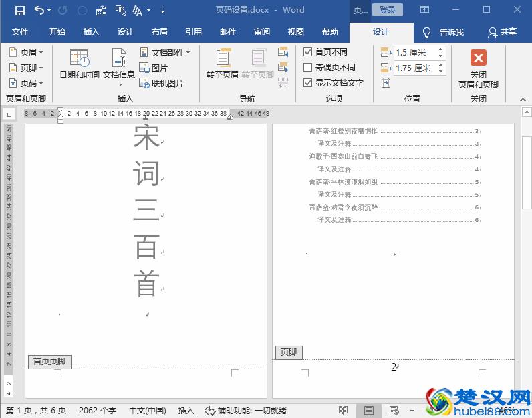Click the footer bottom position icon
Image resolution: width=532 pixels, height=418 pixels.
(386, 68)
